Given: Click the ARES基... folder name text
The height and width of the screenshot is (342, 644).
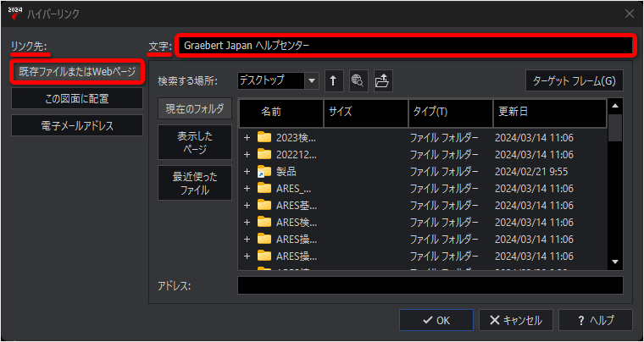Looking at the screenshot, I should click(297, 206).
